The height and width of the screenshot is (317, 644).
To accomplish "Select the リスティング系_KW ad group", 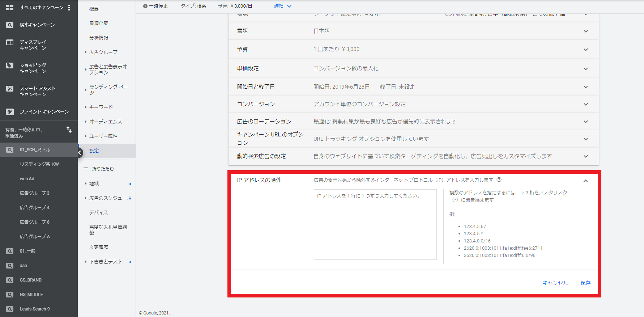I will 39,164.
